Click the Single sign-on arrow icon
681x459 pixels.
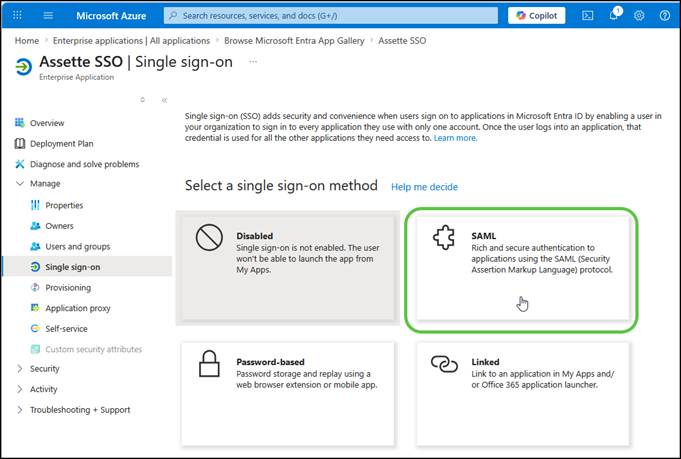pos(35,267)
